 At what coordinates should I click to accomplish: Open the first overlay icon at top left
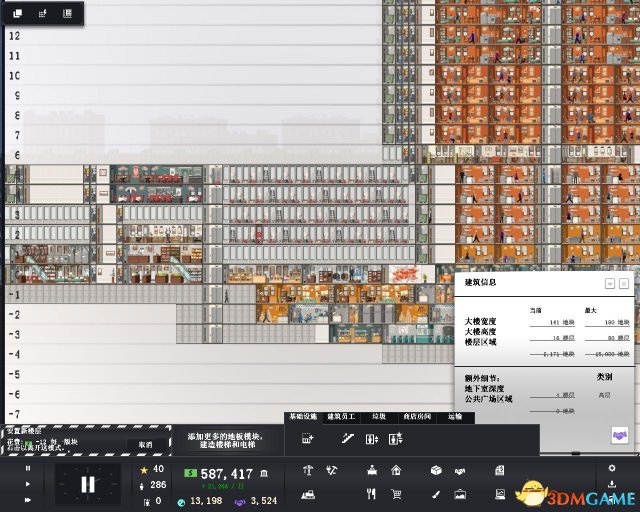tap(18, 13)
